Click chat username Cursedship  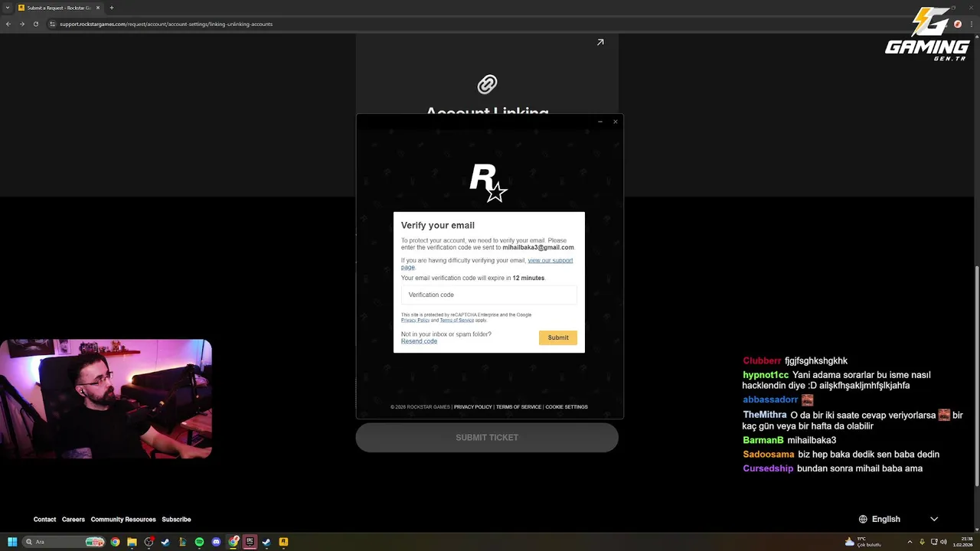point(768,468)
